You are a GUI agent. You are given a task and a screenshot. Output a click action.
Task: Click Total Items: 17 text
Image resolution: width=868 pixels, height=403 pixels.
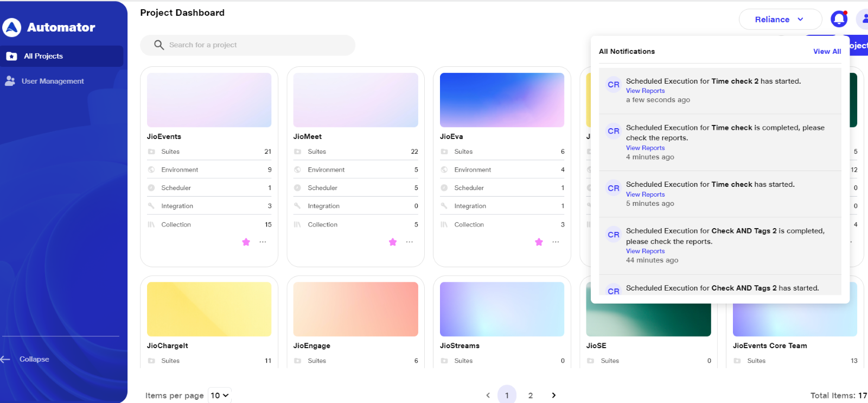coord(839,395)
